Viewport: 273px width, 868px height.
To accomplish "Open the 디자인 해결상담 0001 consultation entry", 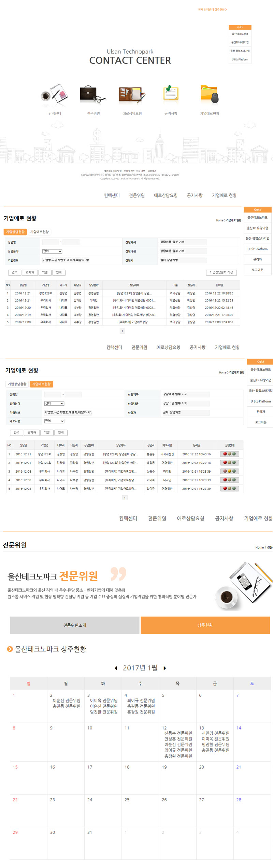I will click(134, 300).
